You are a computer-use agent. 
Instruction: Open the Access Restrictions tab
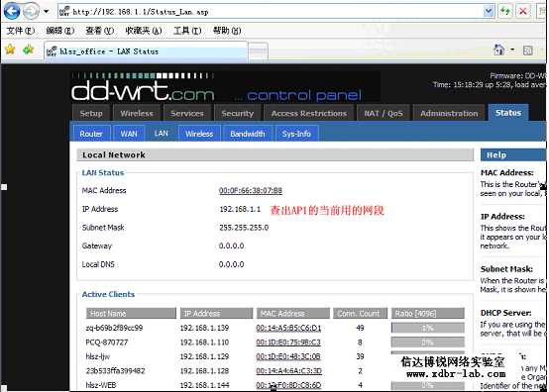click(309, 113)
